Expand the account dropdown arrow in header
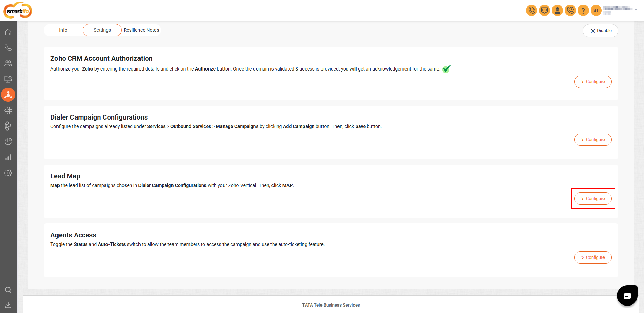This screenshot has height=313, width=644. tap(636, 10)
